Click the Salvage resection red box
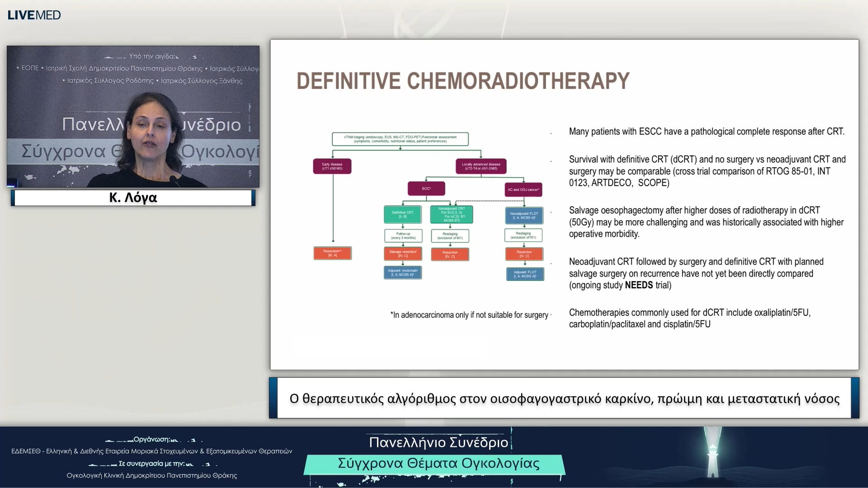This screenshot has width=868, height=488. click(x=402, y=253)
